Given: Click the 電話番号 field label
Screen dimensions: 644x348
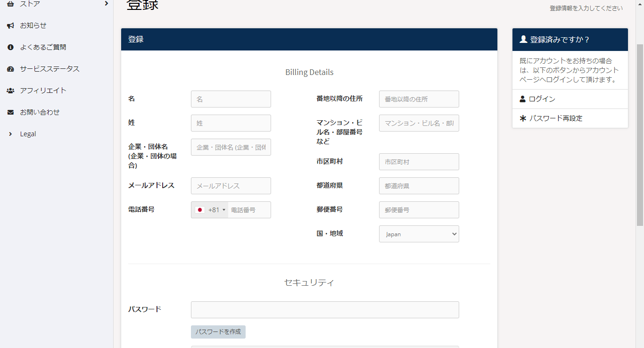Looking at the screenshot, I should (x=141, y=209).
